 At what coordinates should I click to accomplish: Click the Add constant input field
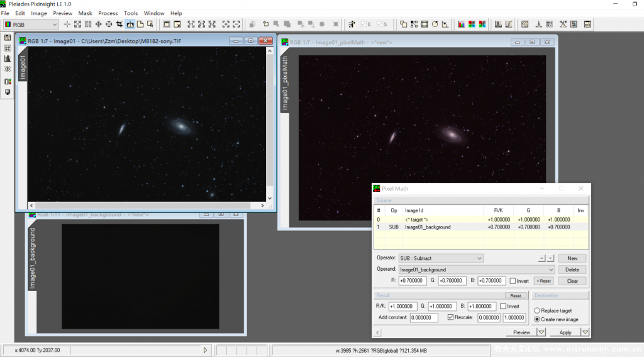point(424,317)
